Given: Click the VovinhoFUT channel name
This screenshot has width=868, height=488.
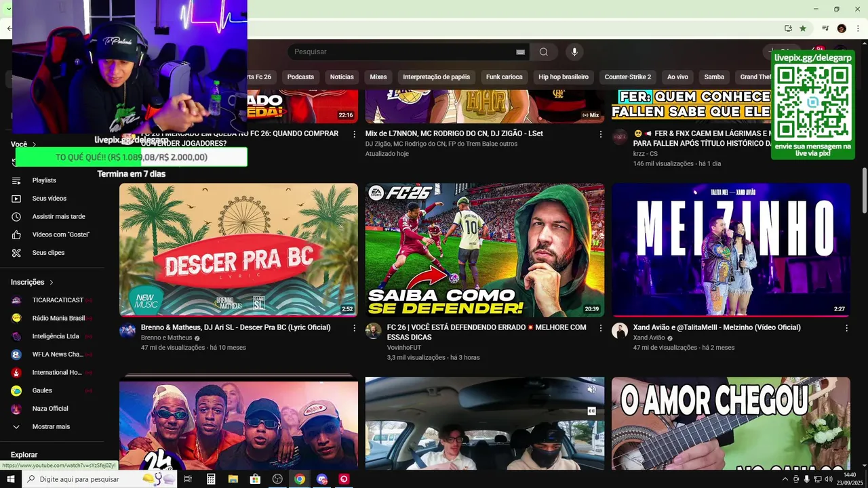Looking at the screenshot, I should click(404, 348).
